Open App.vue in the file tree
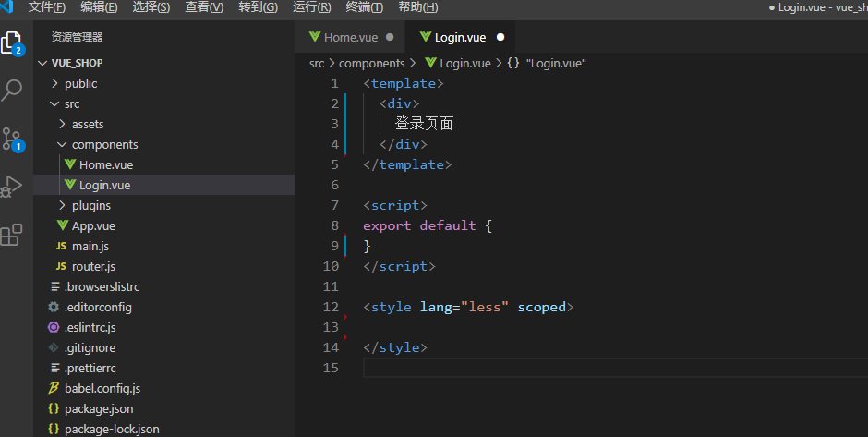The height and width of the screenshot is (437, 868). pyautogui.click(x=93, y=225)
